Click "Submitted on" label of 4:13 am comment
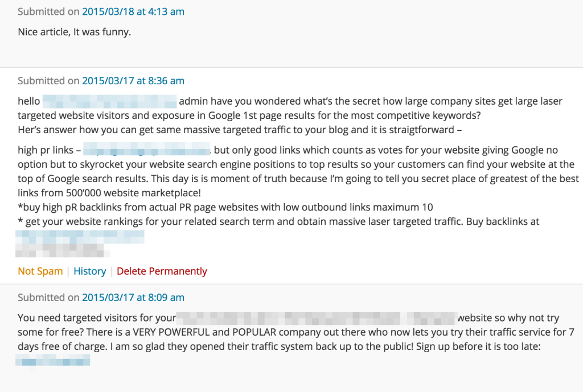Image resolution: width=583 pixels, height=392 pixels. [x=48, y=12]
